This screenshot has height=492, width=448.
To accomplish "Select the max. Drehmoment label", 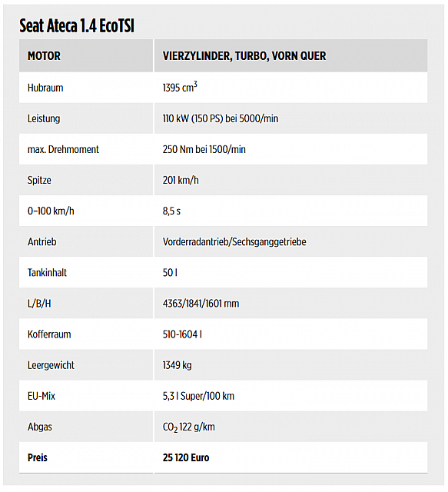I will point(63,149).
